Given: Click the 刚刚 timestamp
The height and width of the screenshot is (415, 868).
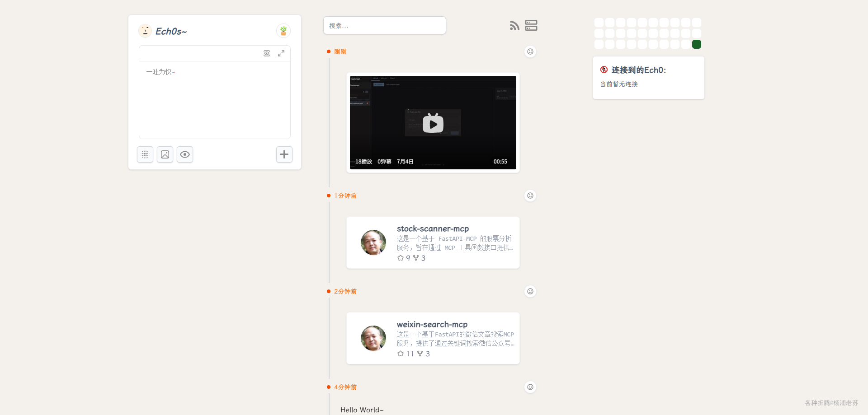Looking at the screenshot, I should click(x=340, y=51).
